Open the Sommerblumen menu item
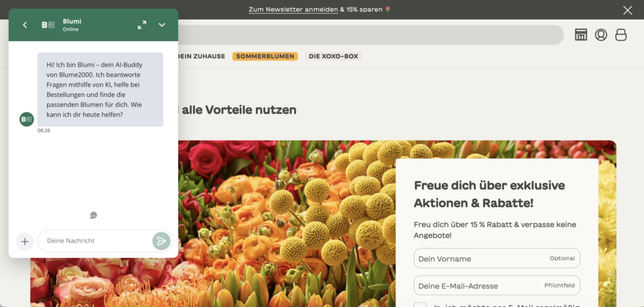The width and height of the screenshot is (644, 307). pos(265,56)
